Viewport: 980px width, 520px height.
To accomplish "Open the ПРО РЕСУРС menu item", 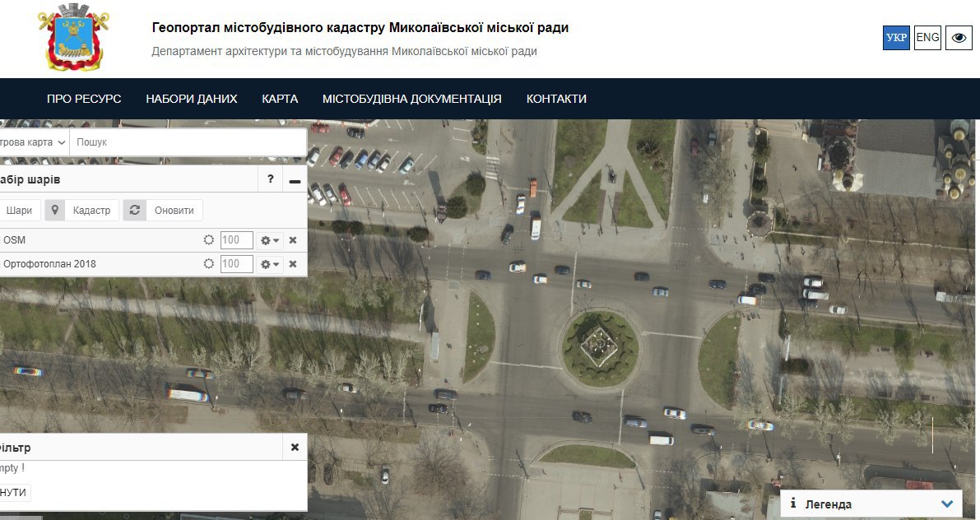I will click(84, 99).
